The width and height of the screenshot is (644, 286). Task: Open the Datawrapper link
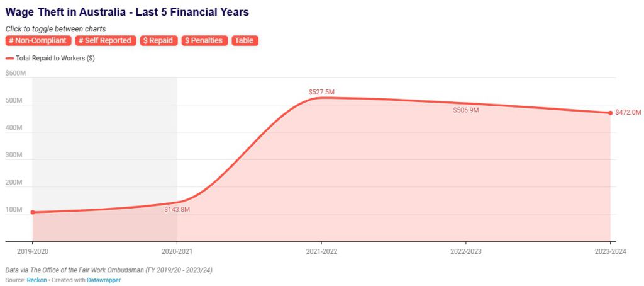coord(104,280)
